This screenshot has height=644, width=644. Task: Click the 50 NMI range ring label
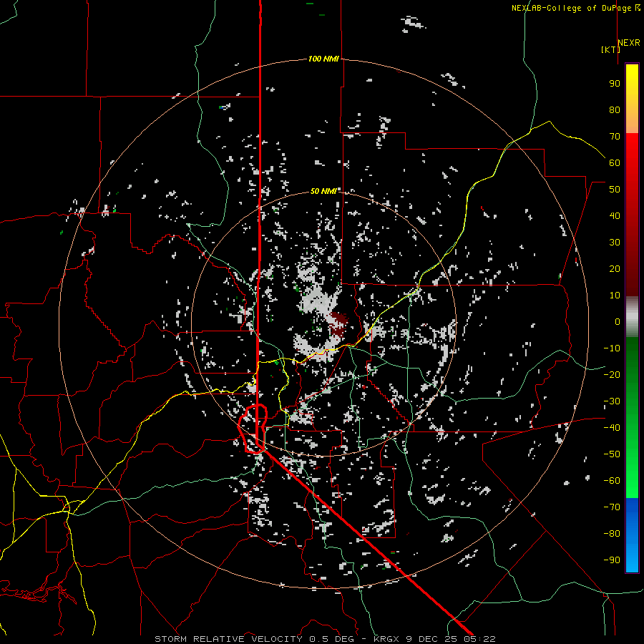[x=323, y=191]
